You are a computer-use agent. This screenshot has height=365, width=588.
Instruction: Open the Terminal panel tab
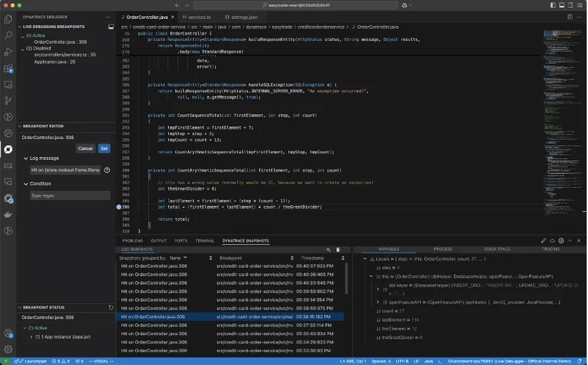[x=205, y=241]
